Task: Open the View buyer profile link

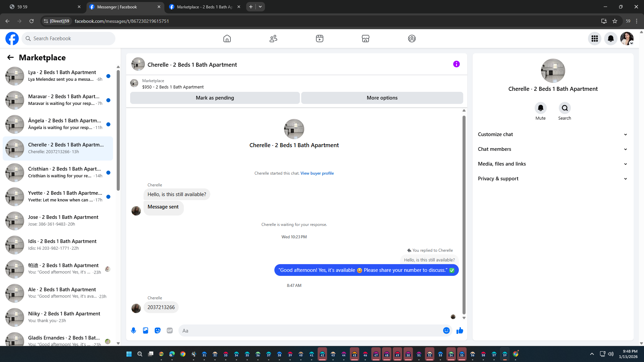Action: click(317, 173)
